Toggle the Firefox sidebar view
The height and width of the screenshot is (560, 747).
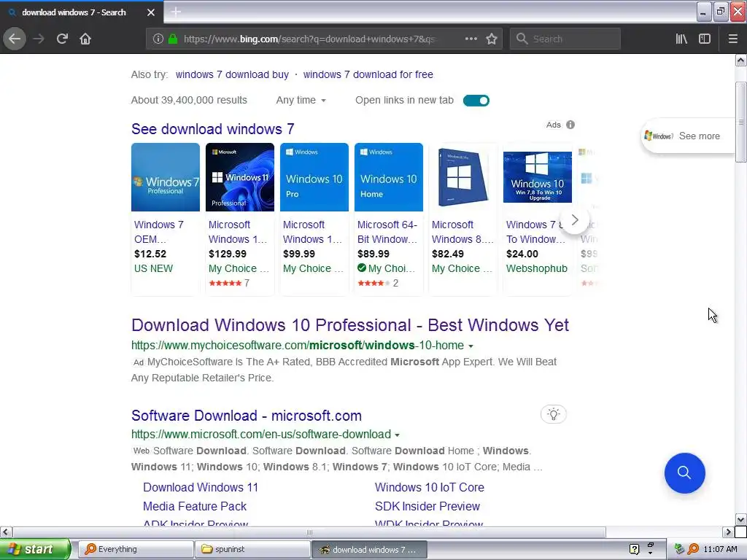[x=705, y=39]
